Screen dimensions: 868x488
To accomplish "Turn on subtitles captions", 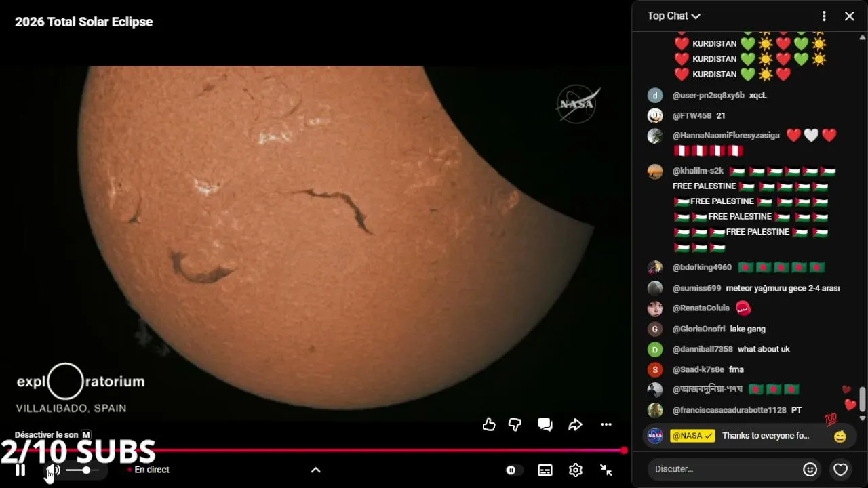I will coord(545,470).
